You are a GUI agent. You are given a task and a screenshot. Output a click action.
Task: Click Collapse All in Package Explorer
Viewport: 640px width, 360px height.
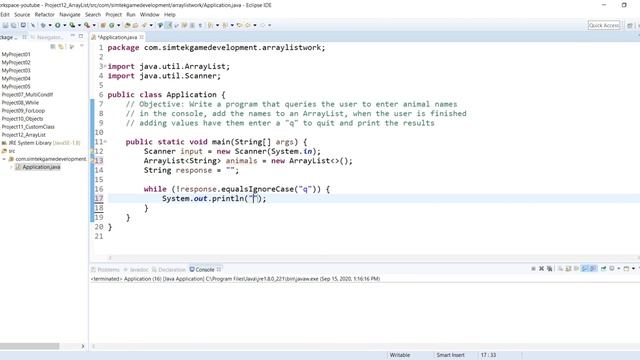pyautogui.click(x=53, y=47)
